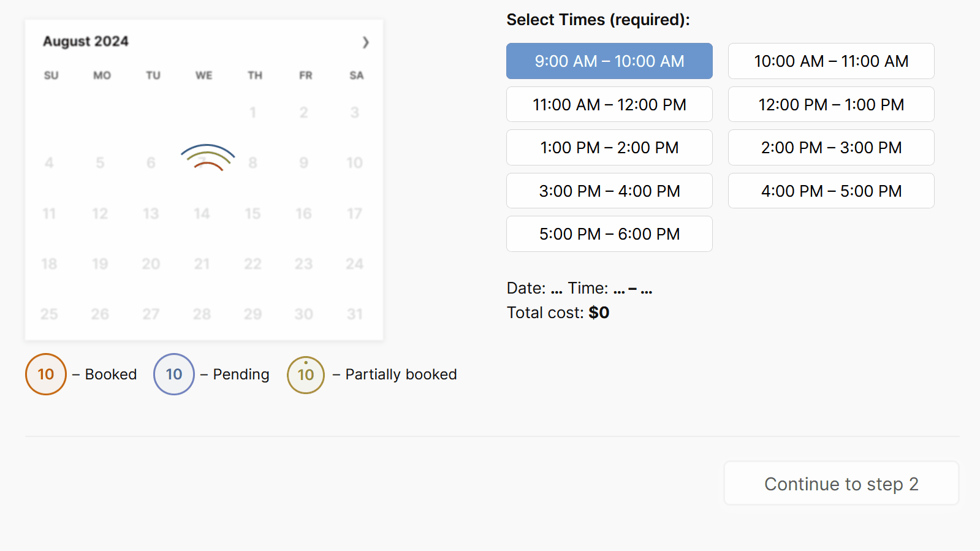The width and height of the screenshot is (980, 551).
Task: Choose the 3:00 PM – 4:00 PM slot
Action: [x=609, y=191]
